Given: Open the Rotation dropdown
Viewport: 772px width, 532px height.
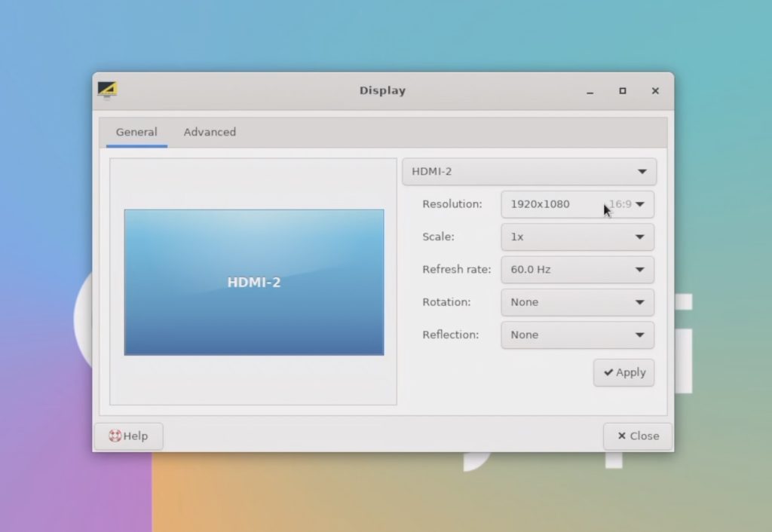Looking at the screenshot, I should 577,302.
